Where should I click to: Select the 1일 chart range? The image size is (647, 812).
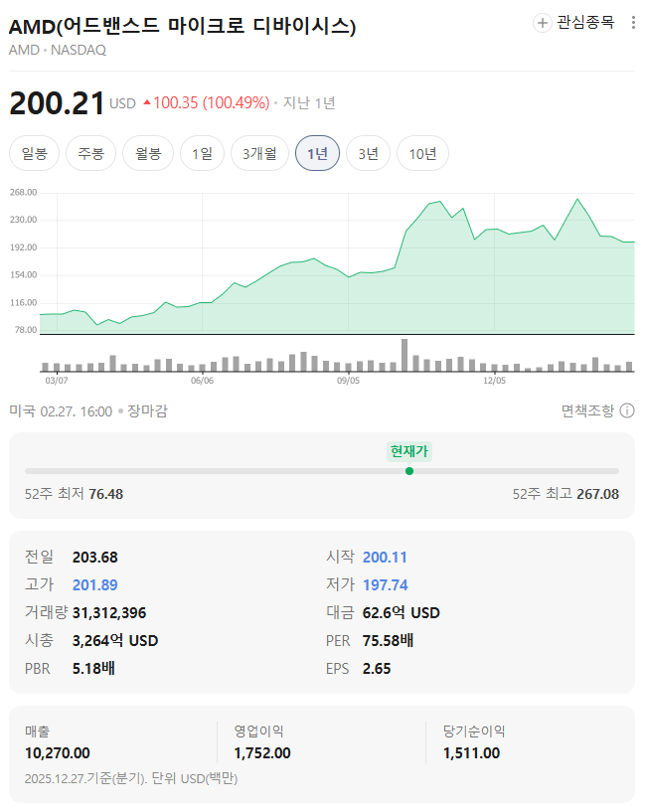pyautogui.click(x=202, y=153)
